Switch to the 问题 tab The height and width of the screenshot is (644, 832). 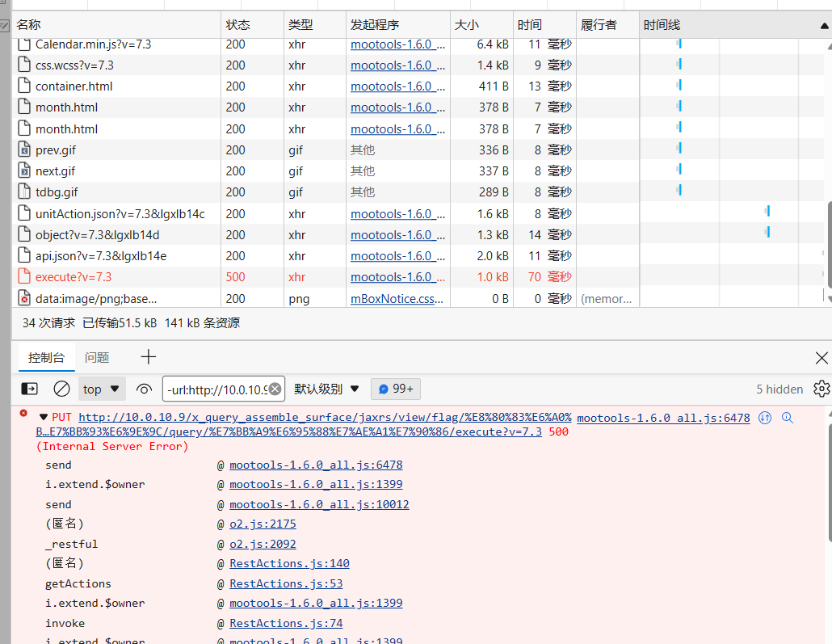point(97,357)
